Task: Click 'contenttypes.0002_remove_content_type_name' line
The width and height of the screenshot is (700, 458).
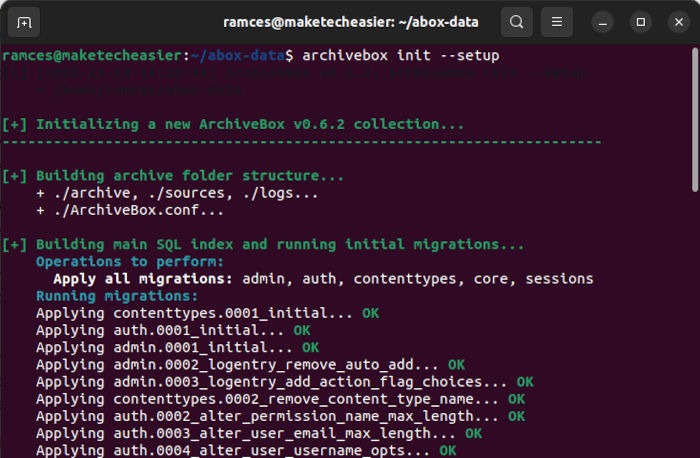Action: pos(280,399)
